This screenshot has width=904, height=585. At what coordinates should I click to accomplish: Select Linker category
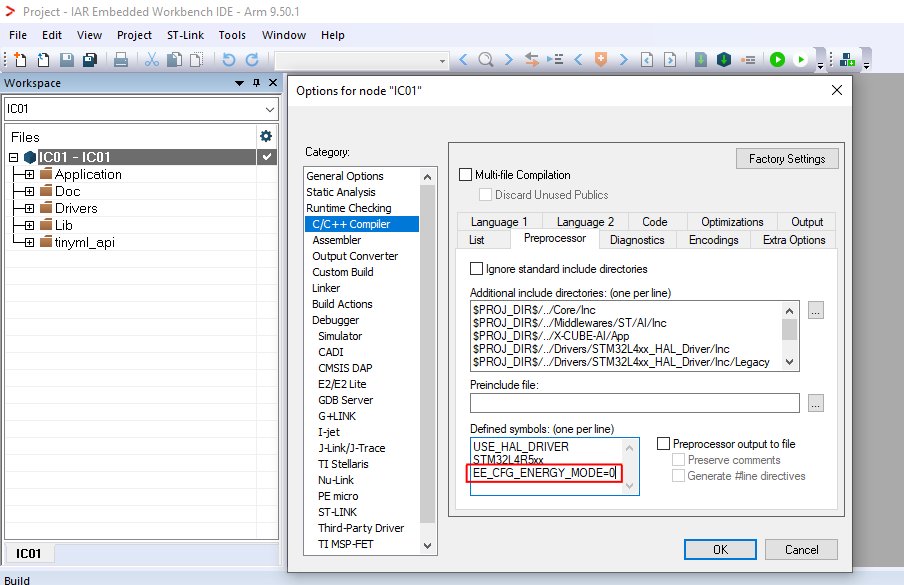pyautogui.click(x=326, y=288)
